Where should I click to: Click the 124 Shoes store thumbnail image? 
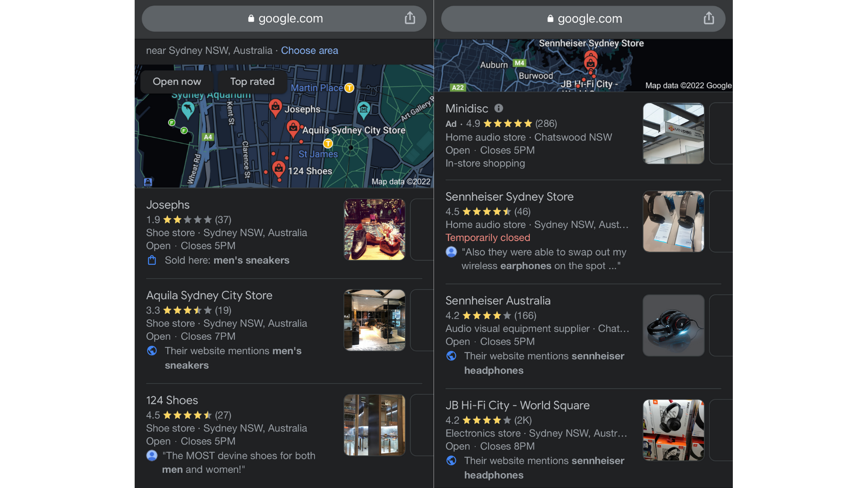[374, 425]
